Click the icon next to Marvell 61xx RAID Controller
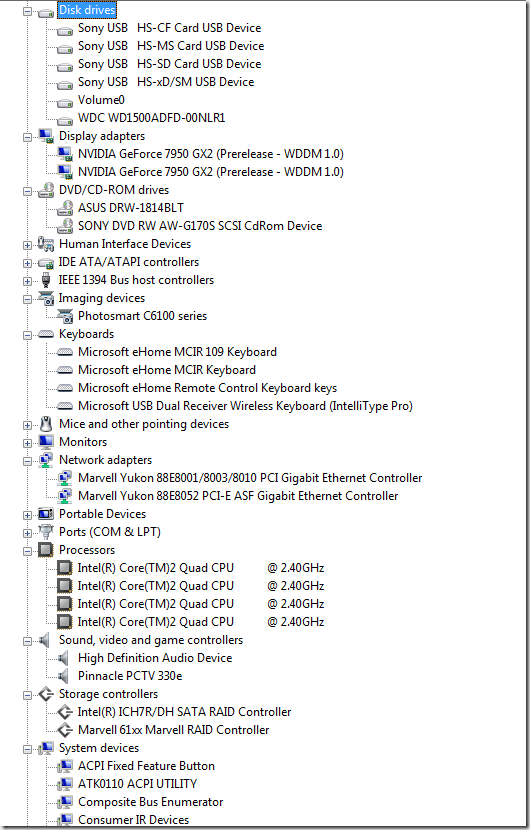 [x=65, y=730]
